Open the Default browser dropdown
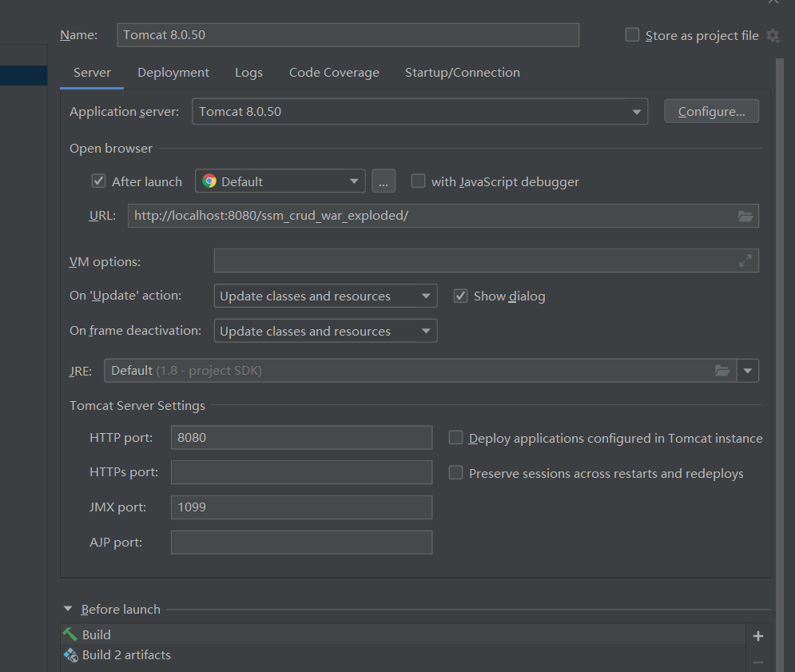Viewport: 795px width, 672px height. click(x=280, y=181)
